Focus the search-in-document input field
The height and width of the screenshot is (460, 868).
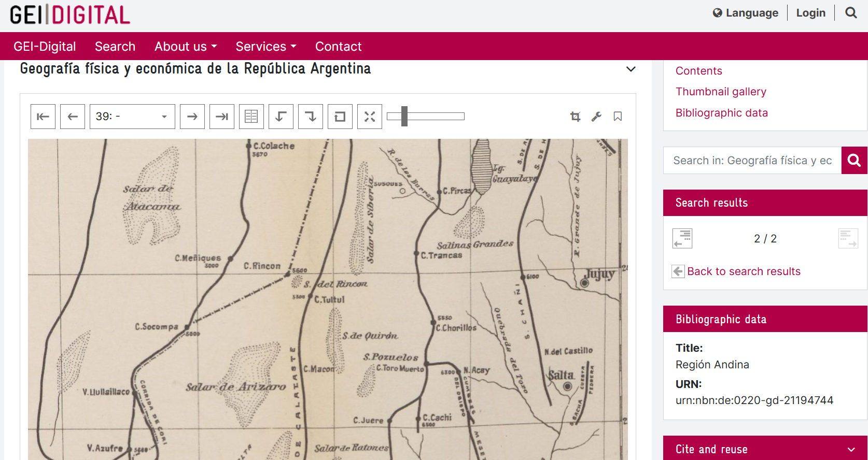click(752, 161)
